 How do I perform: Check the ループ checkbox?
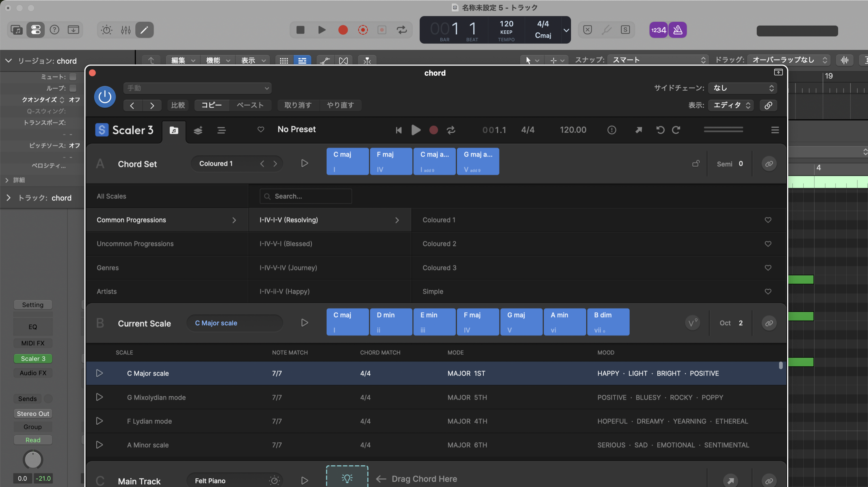tap(73, 88)
